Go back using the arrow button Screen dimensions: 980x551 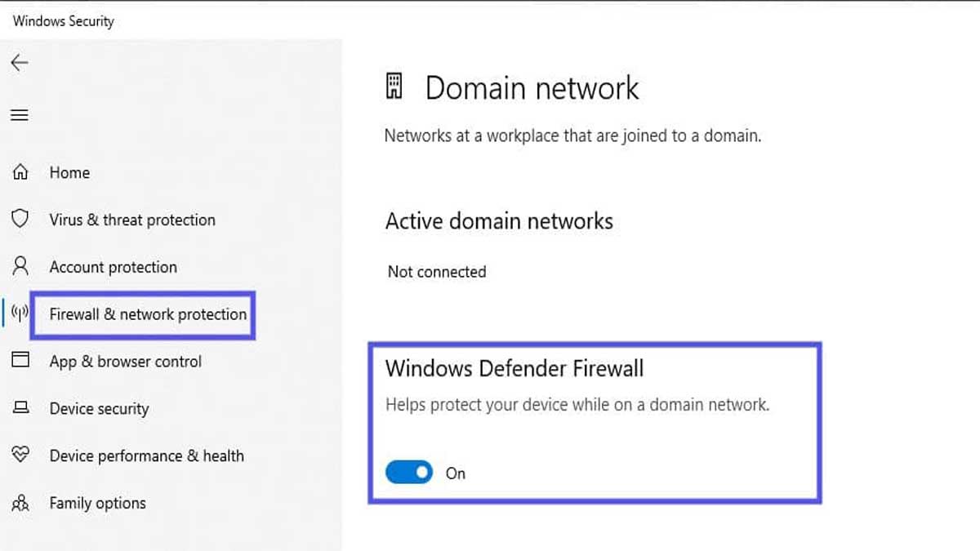(x=19, y=63)
